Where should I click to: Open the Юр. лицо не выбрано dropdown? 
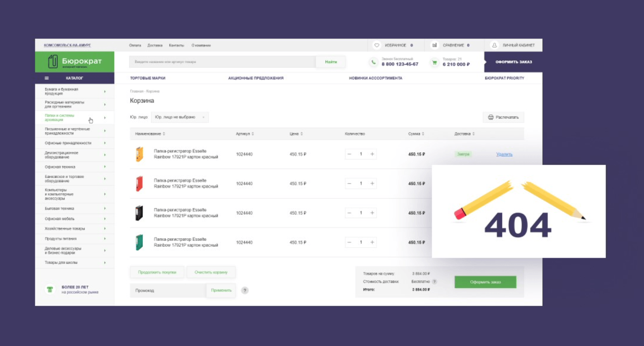(x=180, y=117)
